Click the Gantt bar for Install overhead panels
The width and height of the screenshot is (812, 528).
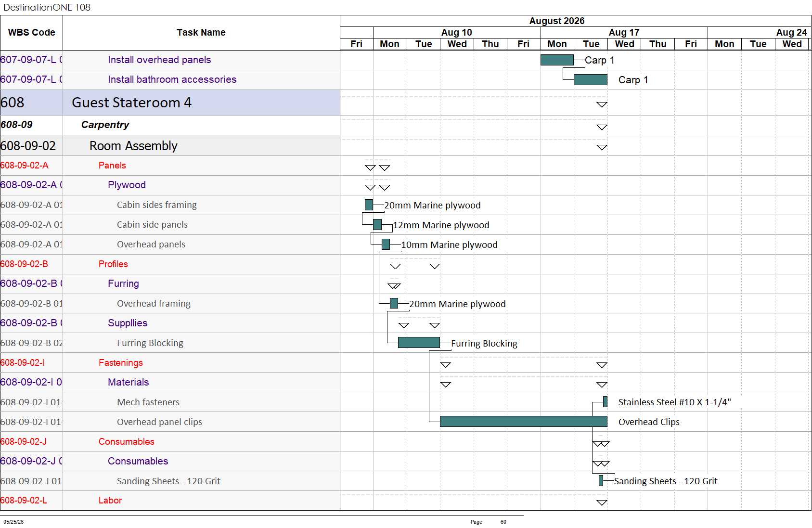coord(557,60)
